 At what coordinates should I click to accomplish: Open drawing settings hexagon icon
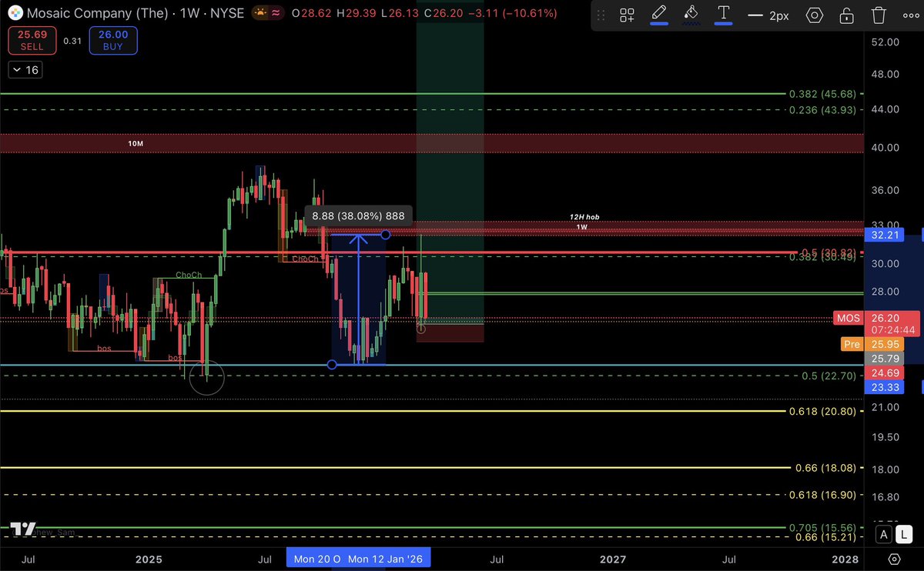[x=815, y=15]
